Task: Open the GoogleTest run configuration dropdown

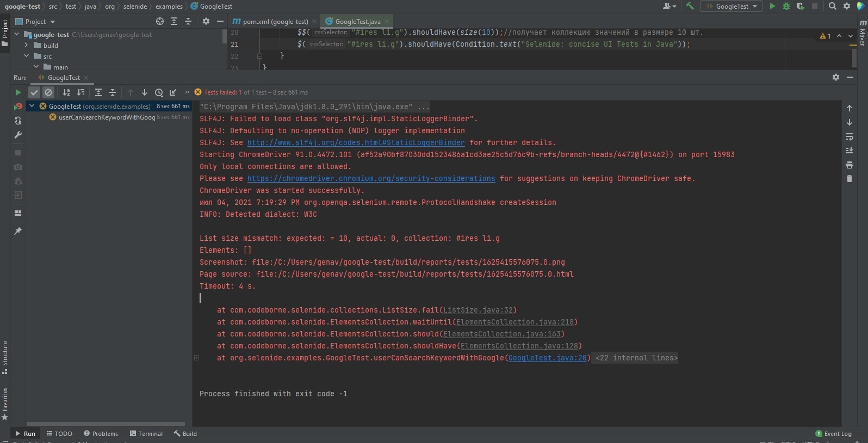Action: coord(731,7)
